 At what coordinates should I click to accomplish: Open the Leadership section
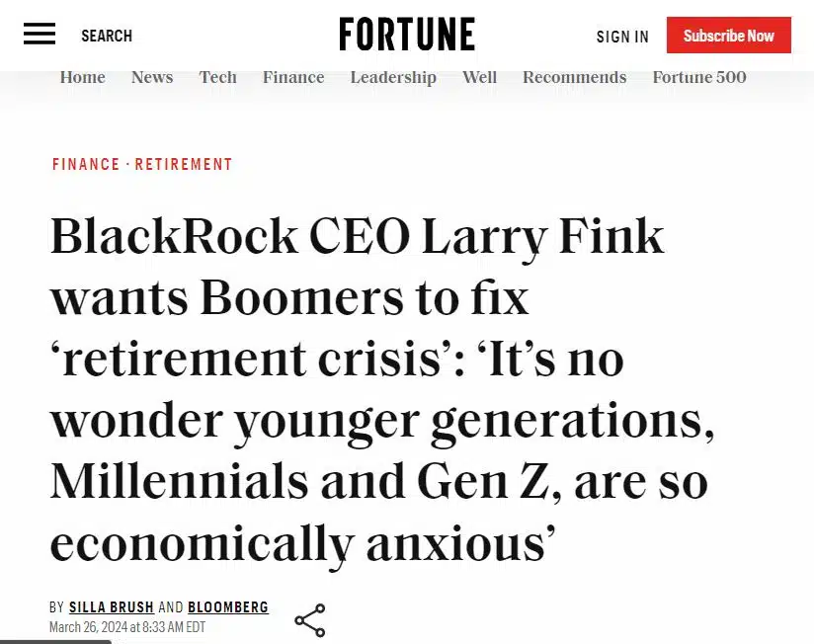pos(393,77)
